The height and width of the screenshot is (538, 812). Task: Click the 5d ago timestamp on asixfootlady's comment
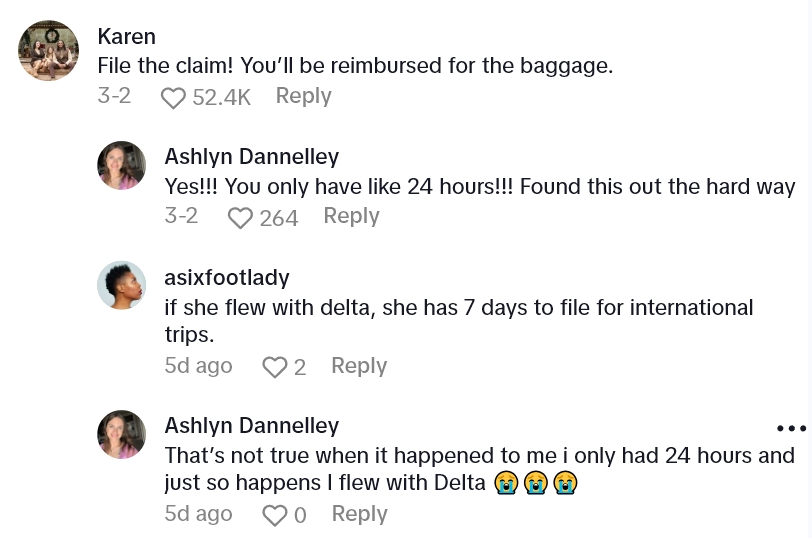click(x=198, y=366)
